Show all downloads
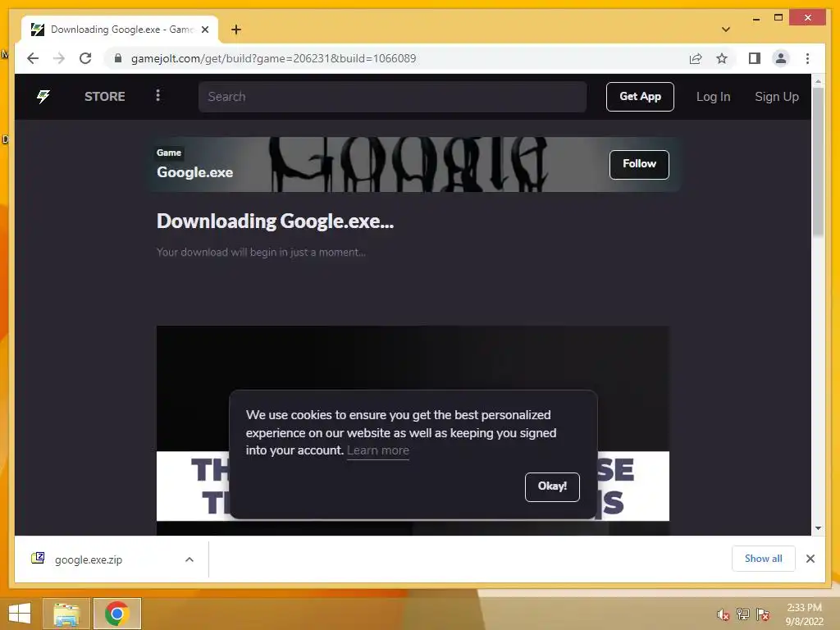 [763, 558]
